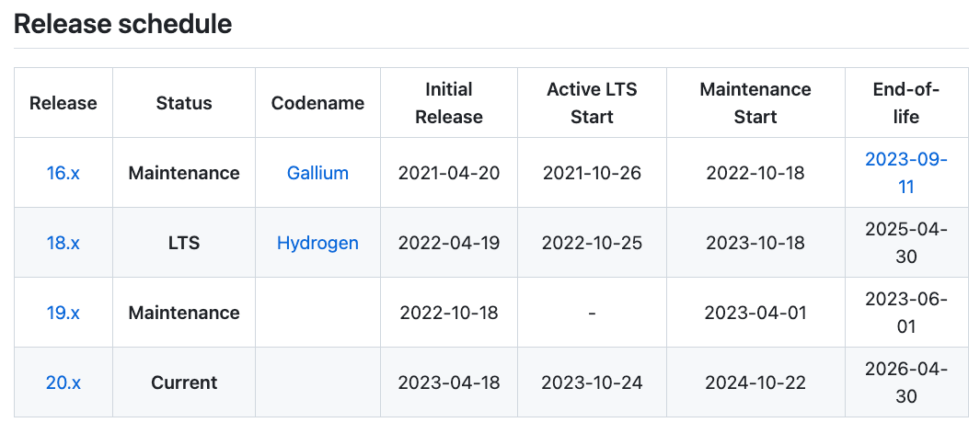
Task: Click the Active LTS Start header
Action: point(592,103)
